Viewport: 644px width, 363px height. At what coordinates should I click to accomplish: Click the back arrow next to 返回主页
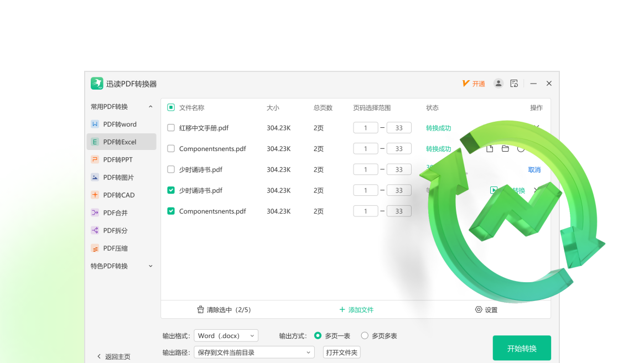point(99,356)
